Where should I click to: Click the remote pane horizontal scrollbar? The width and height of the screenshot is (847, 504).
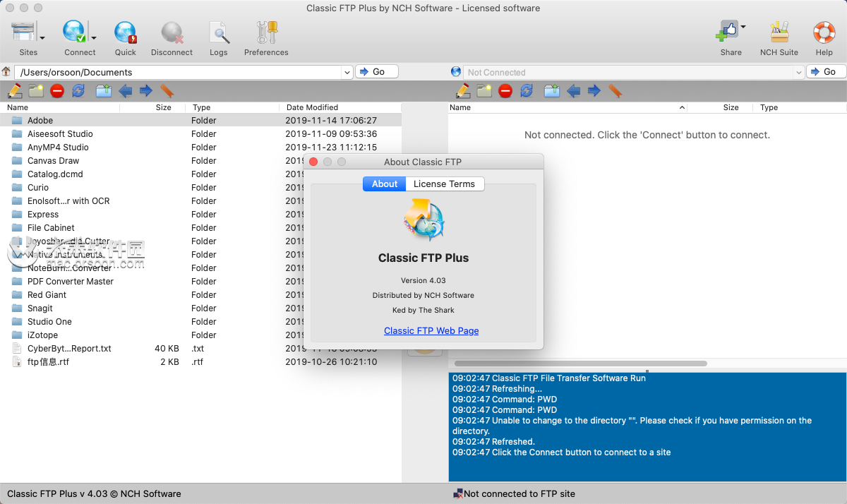(579, 364)
